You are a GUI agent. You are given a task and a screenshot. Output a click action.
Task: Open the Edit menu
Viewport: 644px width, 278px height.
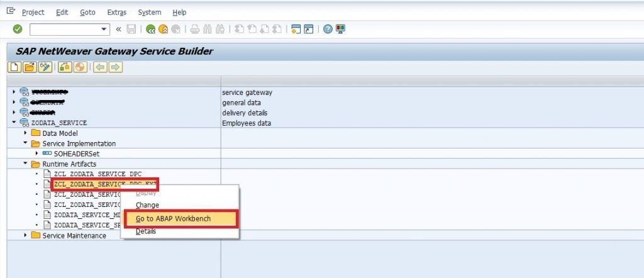point(62,13)
